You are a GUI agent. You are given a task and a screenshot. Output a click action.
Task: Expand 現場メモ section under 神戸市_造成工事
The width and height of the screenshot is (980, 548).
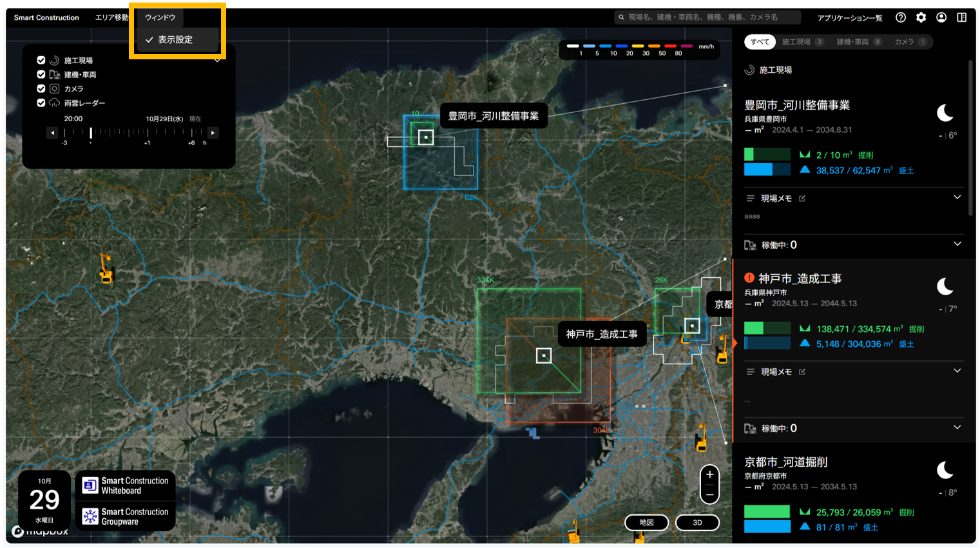coord(957,371)
